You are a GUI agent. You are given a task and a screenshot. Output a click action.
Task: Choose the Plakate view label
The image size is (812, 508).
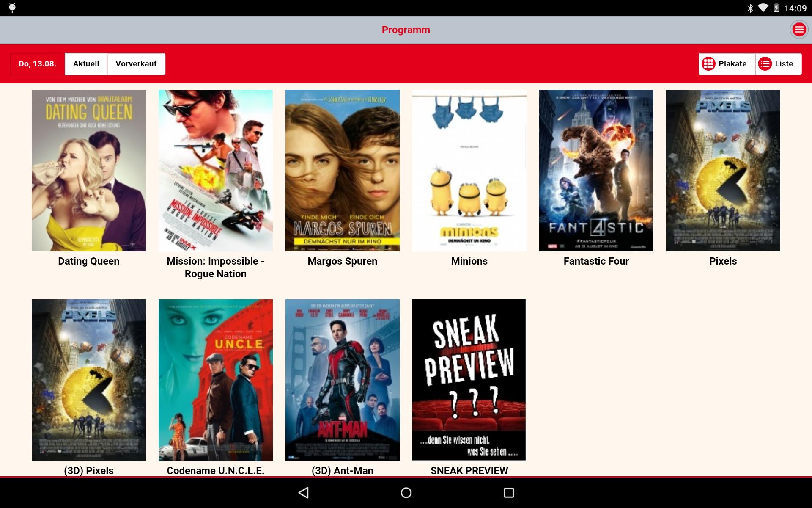pos(732,64)
